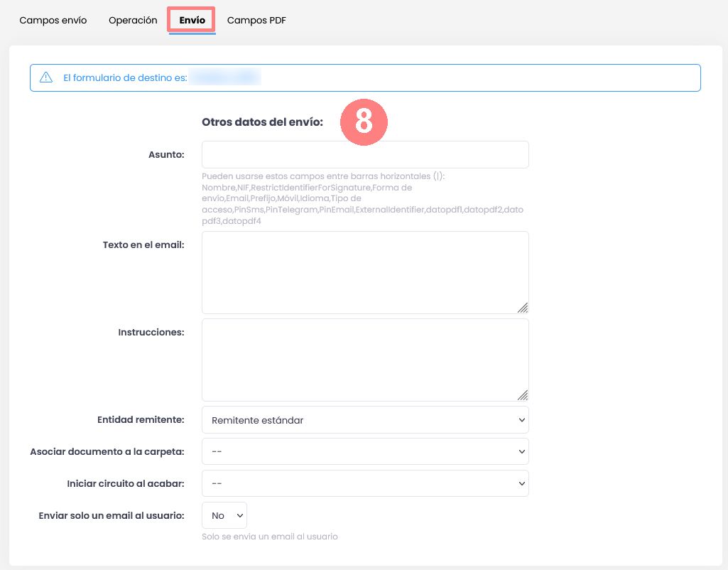728x570 pixels.
Task: Open the Asociar documento a la carpeta dropdown
Action: [365, 451]
